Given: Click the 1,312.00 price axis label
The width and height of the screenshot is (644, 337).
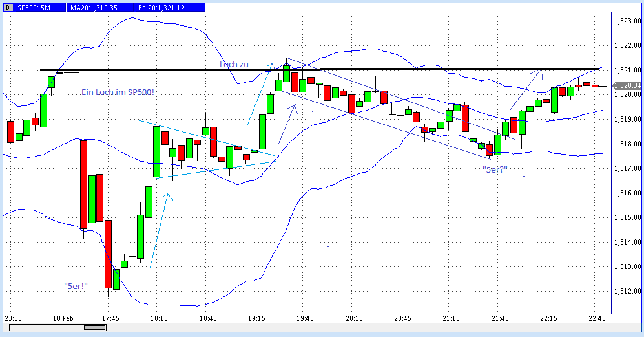Looking at the screenshot, I should tap(628, 291).
